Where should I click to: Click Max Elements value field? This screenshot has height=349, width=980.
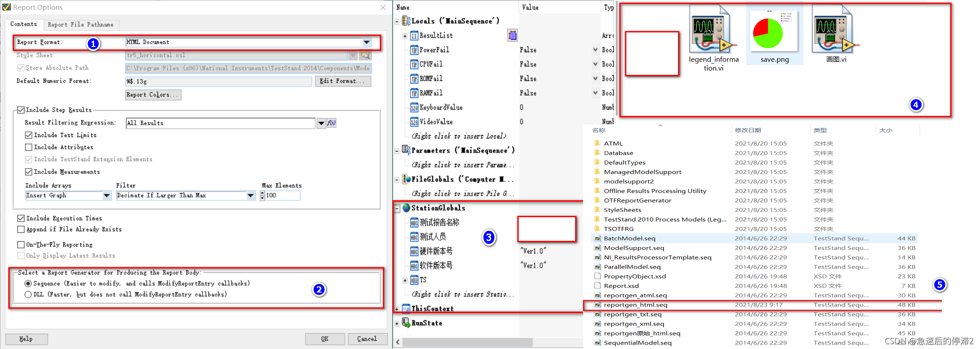(x=283, y=196)
